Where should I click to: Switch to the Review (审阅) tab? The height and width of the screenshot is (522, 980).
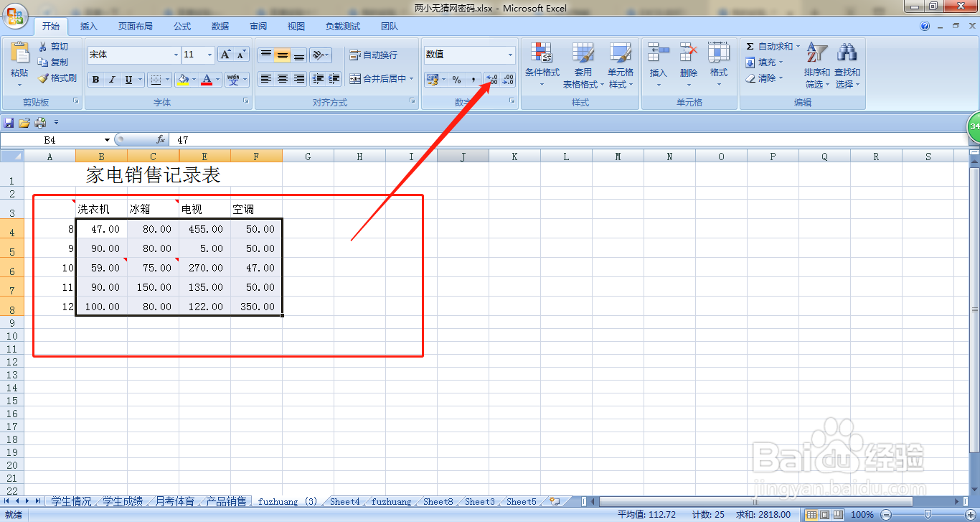[x=258, y=27]
